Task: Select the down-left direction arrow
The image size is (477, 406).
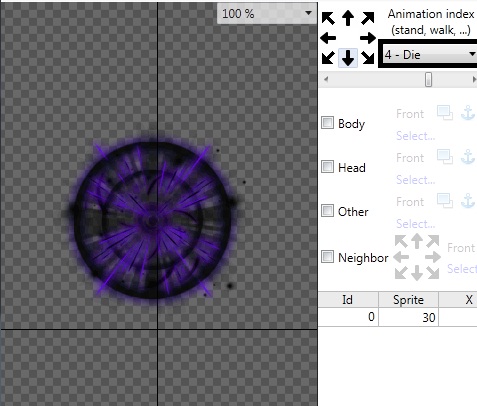Action: click(x=328, y=58)
